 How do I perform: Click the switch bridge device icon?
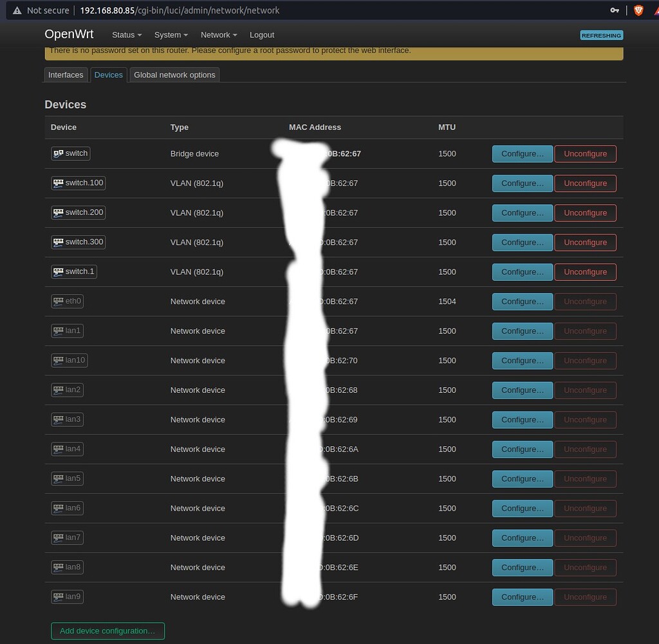point(58,153)
